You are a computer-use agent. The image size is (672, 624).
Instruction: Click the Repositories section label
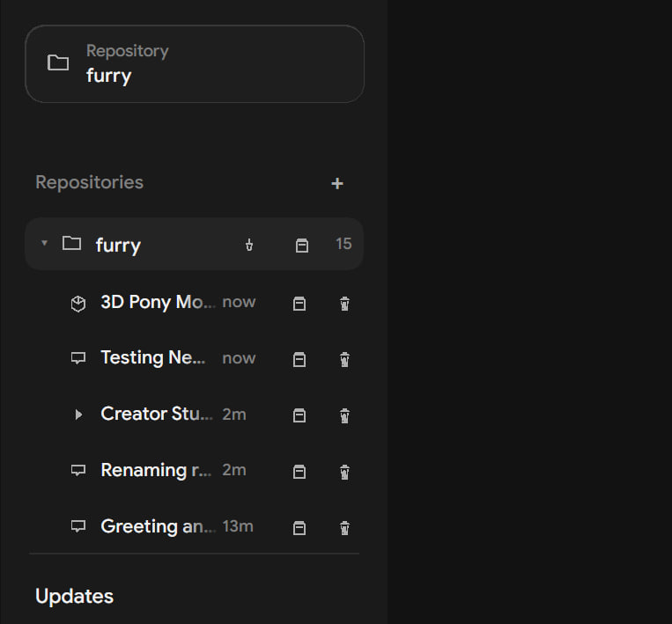click(x=89, y=182)
